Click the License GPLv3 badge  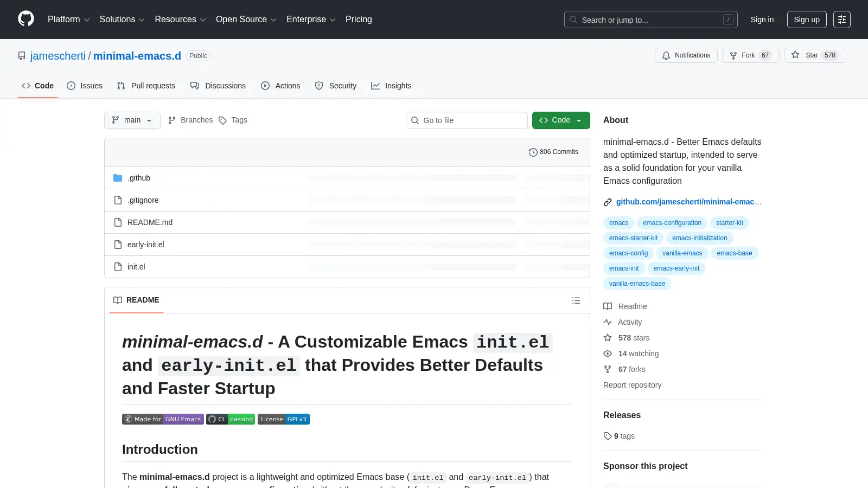pyautogui.click(x=284, y=419)
